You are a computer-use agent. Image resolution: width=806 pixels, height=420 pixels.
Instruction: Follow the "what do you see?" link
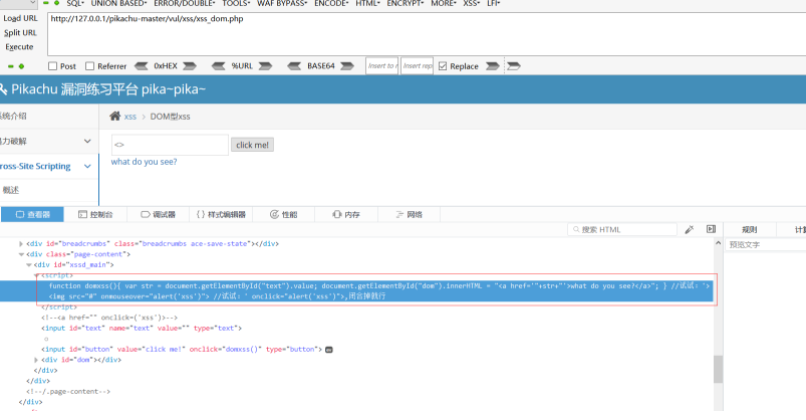tap(144, 161)
